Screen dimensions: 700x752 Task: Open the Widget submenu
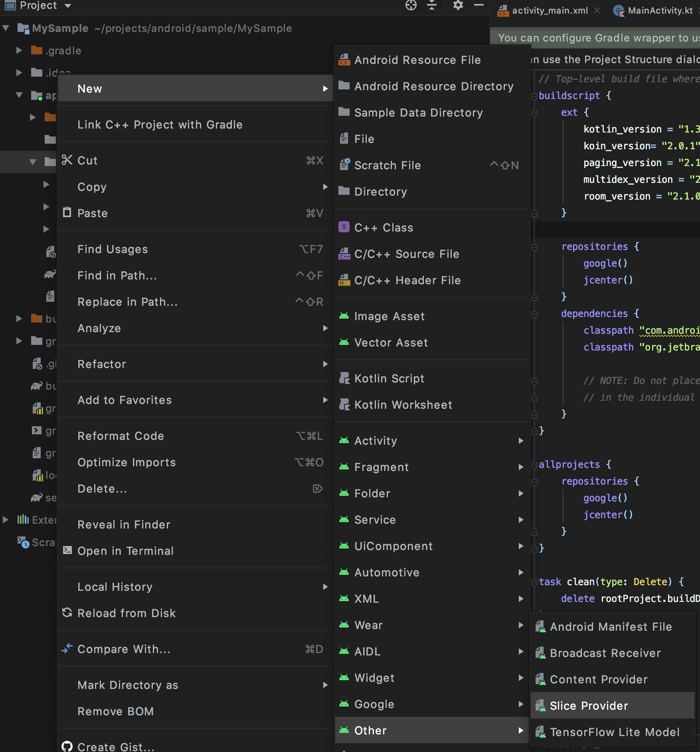pyautogui.click(x=432, y=678)
